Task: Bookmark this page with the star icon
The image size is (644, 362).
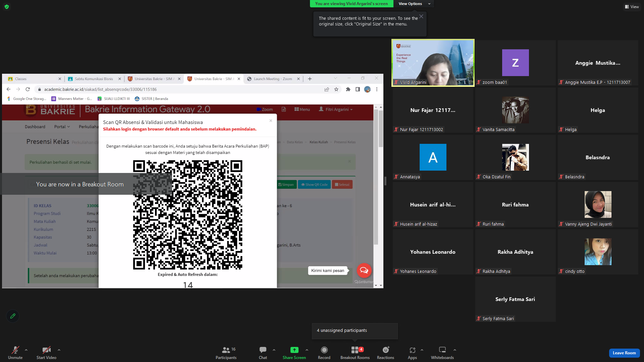Action: coord(336,89)
